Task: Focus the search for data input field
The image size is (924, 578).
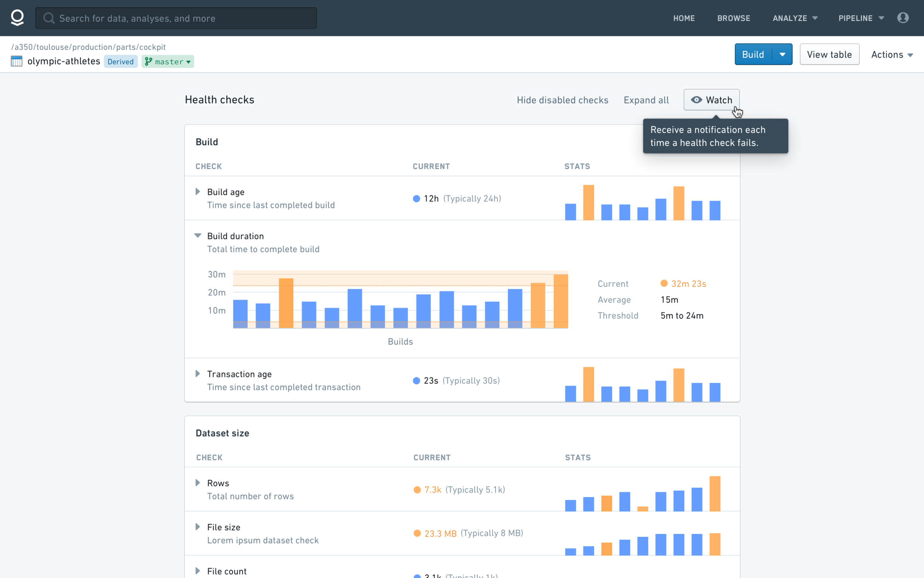Action: (176, 18)
